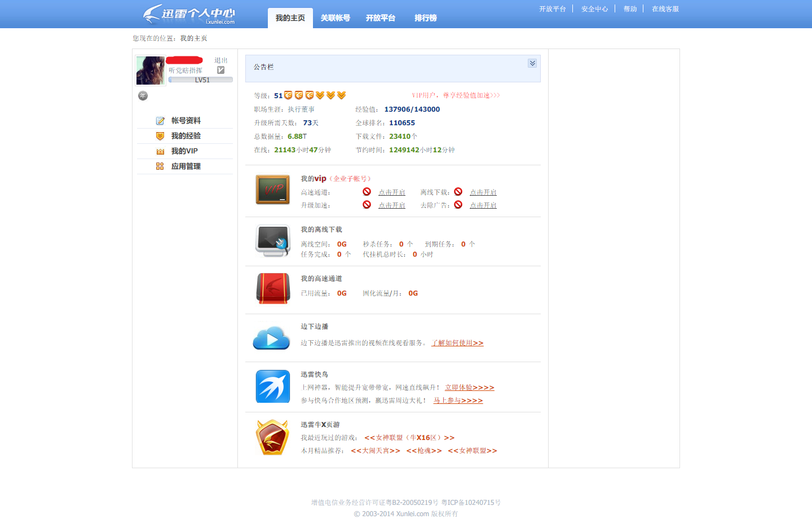Viewport: 812px width, 519px height.
Task: Click downloaded files count 23410
Action: pyautogui.click(x=400, y=137)
